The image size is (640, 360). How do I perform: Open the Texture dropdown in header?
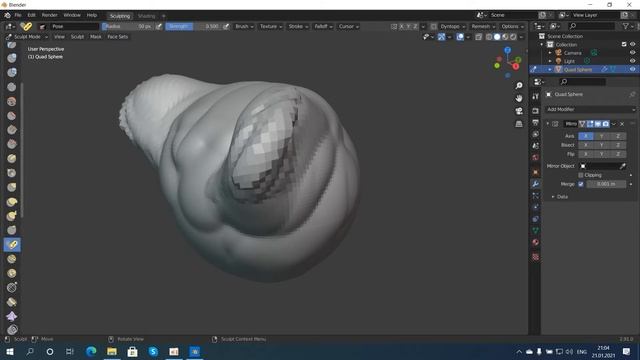point(271,27)
